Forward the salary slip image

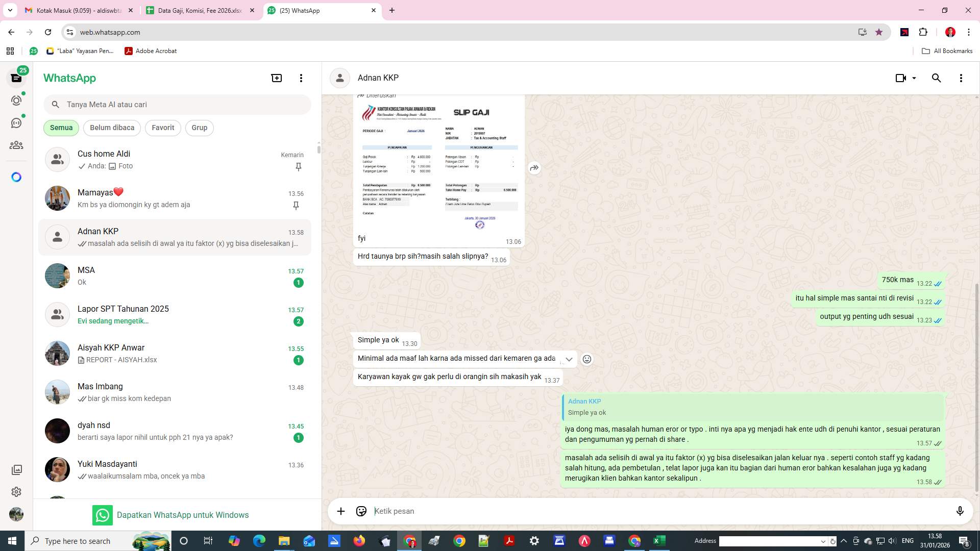coord(534,167)
